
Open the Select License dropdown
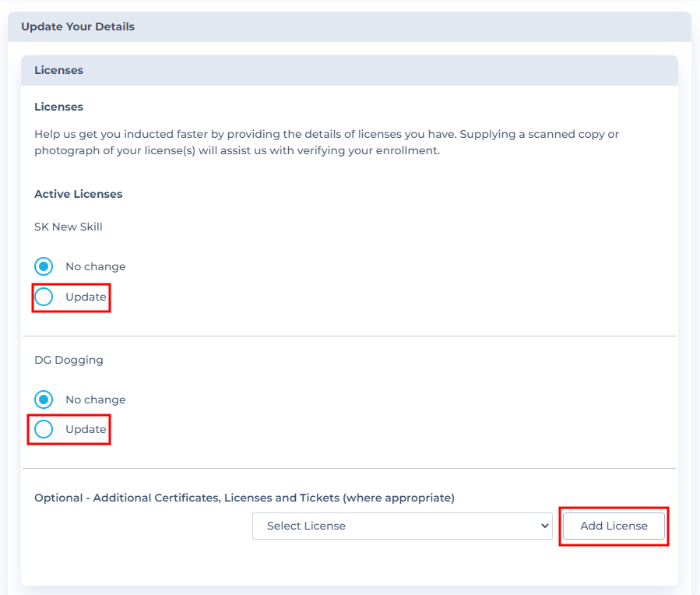(403, 526)
